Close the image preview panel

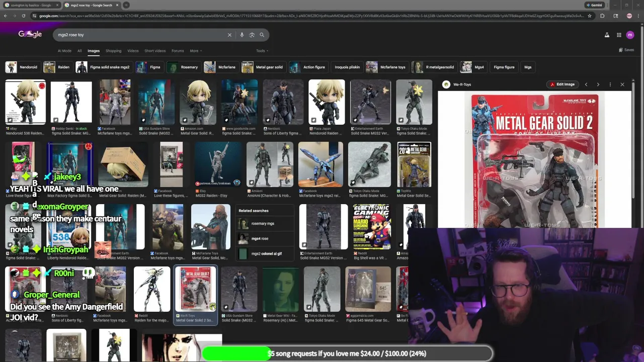[x=622, y=84]
